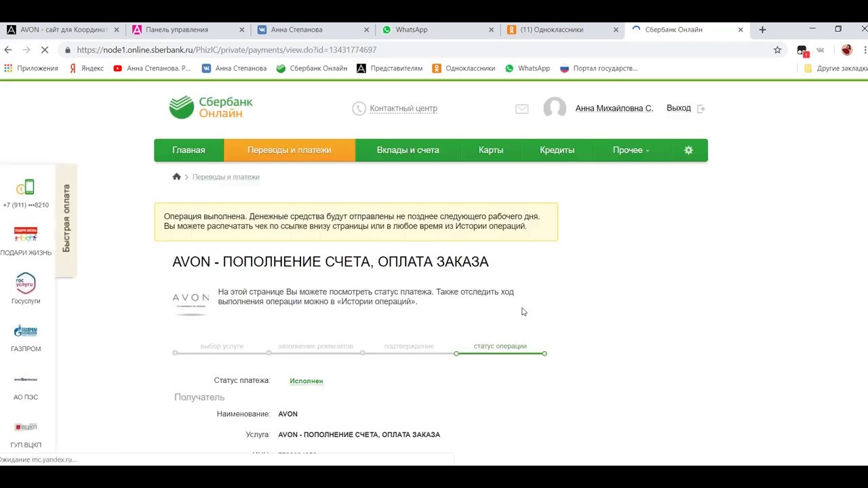Screen dimensions: 868x488
Task: Open Анна Степанова YouTube bookmark
Action: pyautogui.click(x=152, y=68)
